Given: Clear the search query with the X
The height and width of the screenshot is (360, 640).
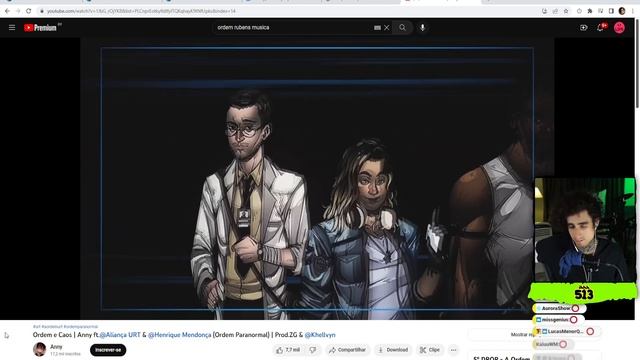Looking at the screenshot, I should click(x=387, y=28).
